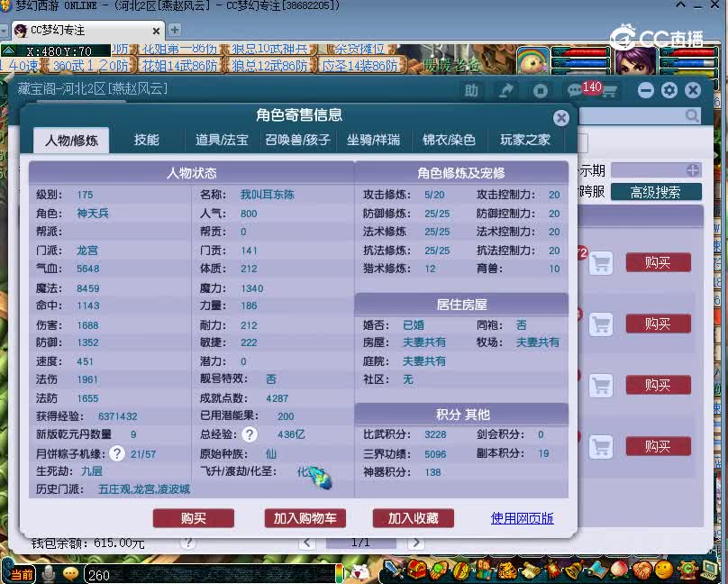Close the 角色寄售信息 dialog
The height and width of the screenshot is (584, 728).
[x=561, y=118]
